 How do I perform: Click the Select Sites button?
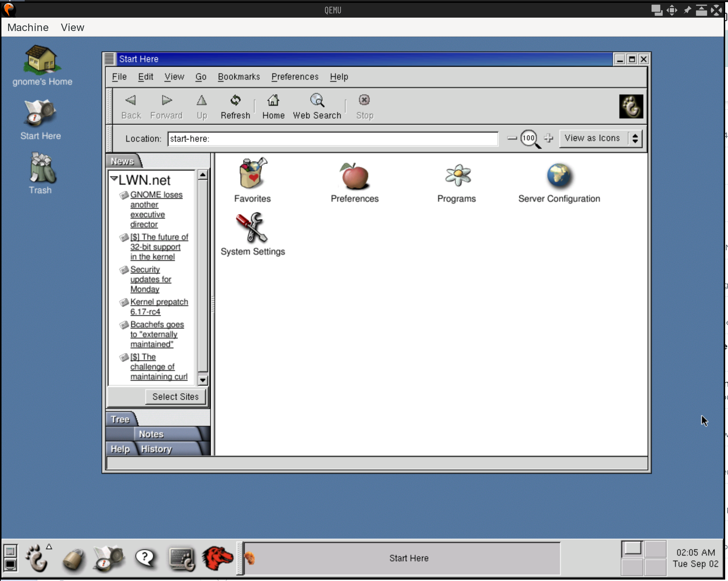175,397
